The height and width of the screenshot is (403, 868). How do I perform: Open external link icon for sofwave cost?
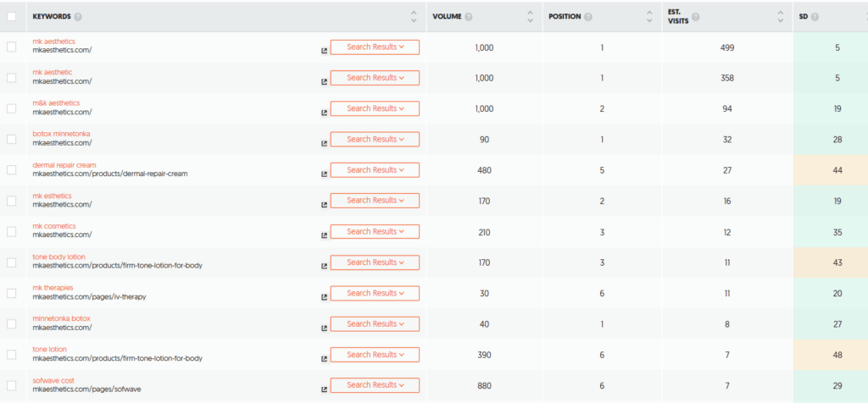[x=324, y=389]
